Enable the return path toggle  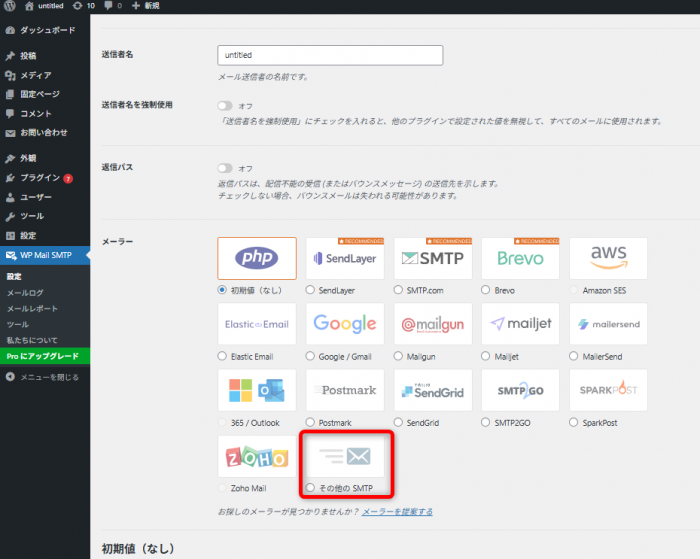coord(225,168)
